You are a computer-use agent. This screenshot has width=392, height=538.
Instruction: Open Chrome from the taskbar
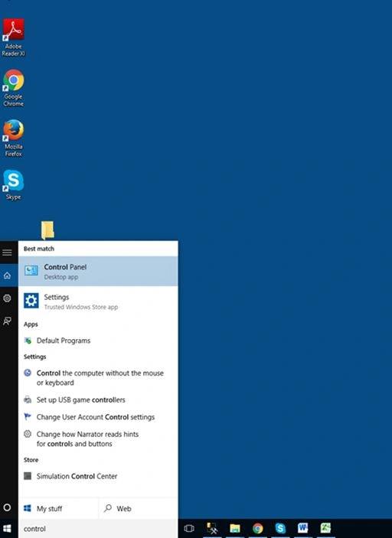[x=257, y=529]
